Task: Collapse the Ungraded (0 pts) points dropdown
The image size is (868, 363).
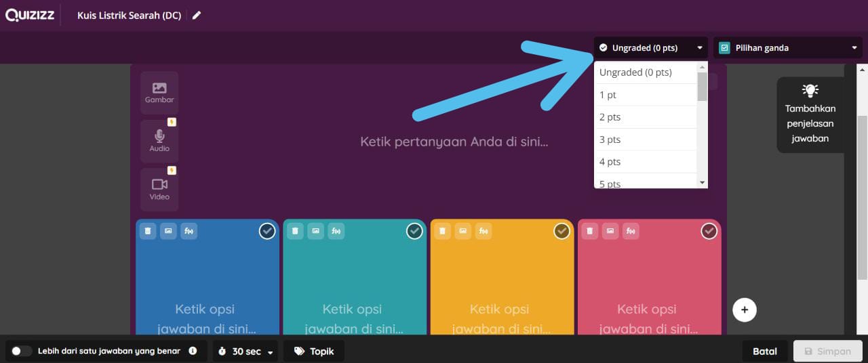Action: pos(650,48)
